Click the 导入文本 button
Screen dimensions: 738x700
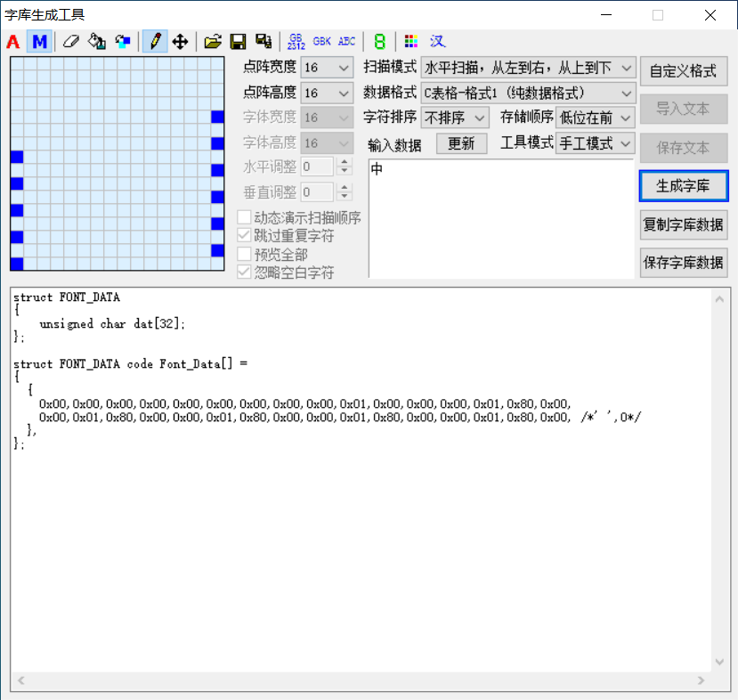click(684, 110)
